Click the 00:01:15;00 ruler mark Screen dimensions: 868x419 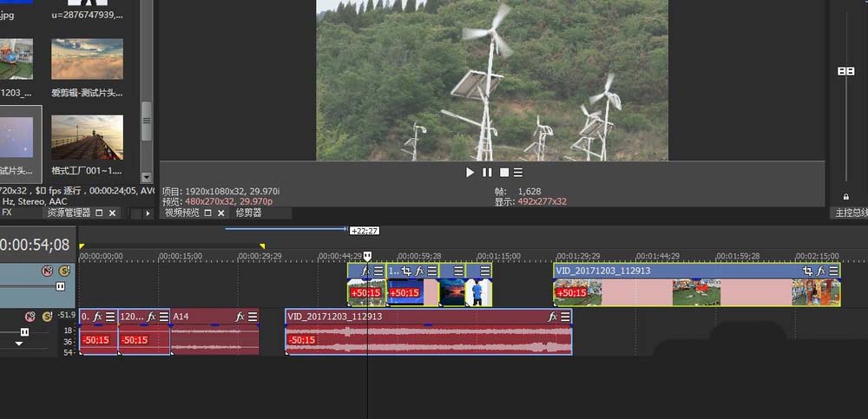coord(499,256)
